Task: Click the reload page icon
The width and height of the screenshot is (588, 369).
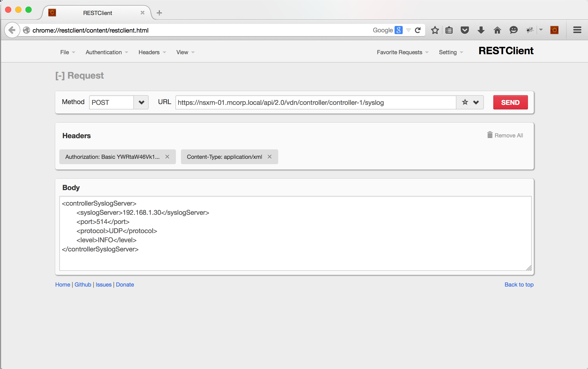Action: 418,30
